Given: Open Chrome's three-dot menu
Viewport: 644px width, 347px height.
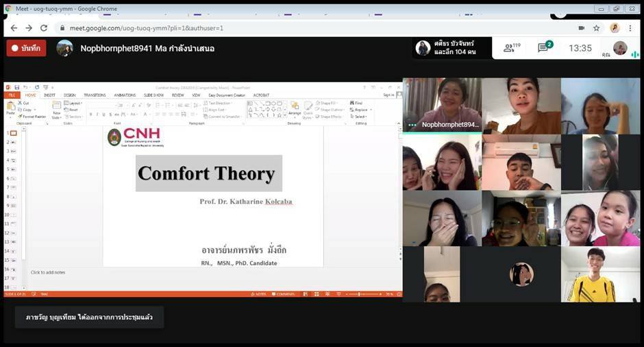Looking at the screenshot, I should [630, 28].
